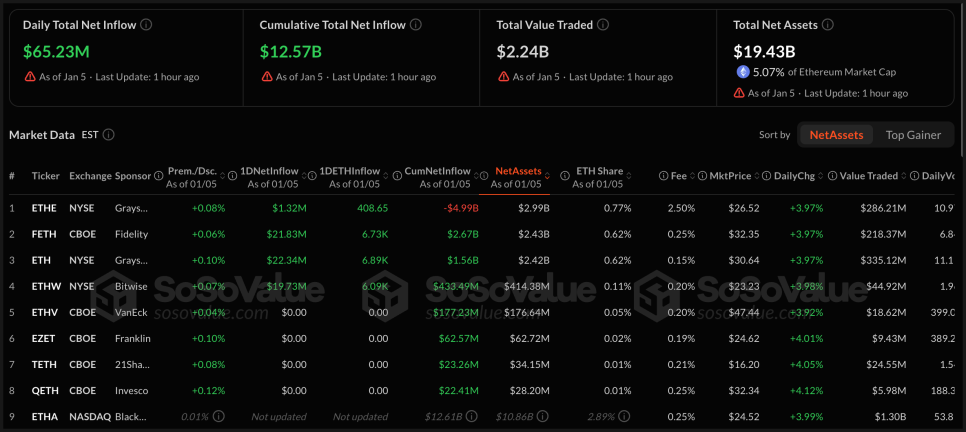Click info icon next to Market Data EST
Viewport: 966px width, 432px height.
tap(109, 135)
